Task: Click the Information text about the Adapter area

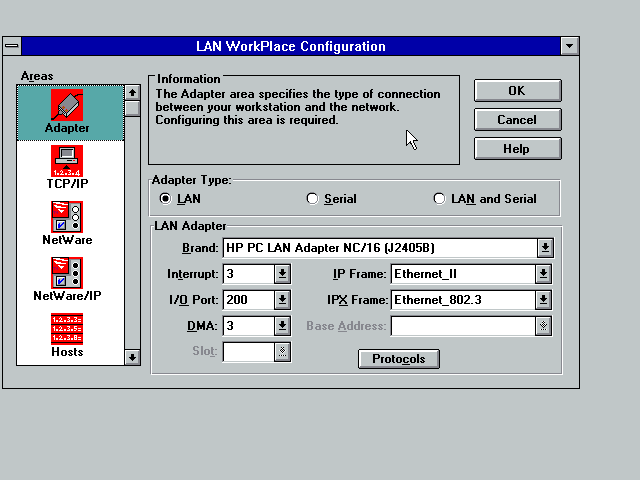Action: click(x=298, y=107)
